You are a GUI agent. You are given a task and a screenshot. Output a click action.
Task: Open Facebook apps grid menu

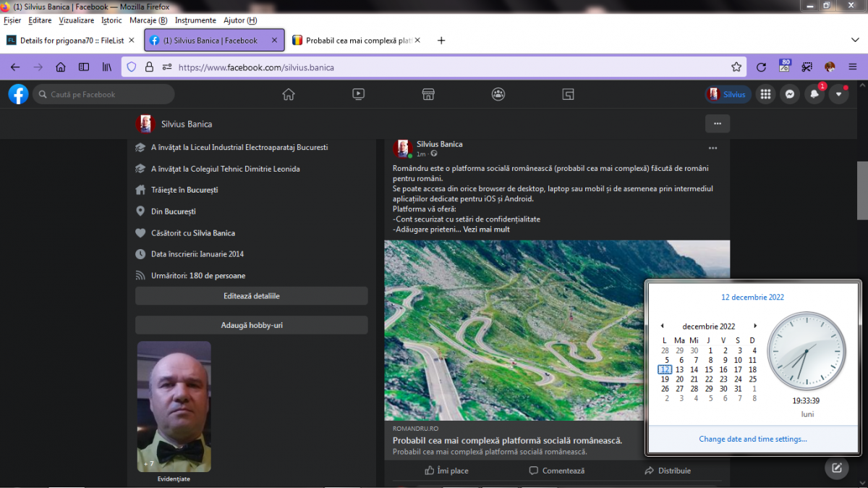pyautogui.click(x=765, y=94)
